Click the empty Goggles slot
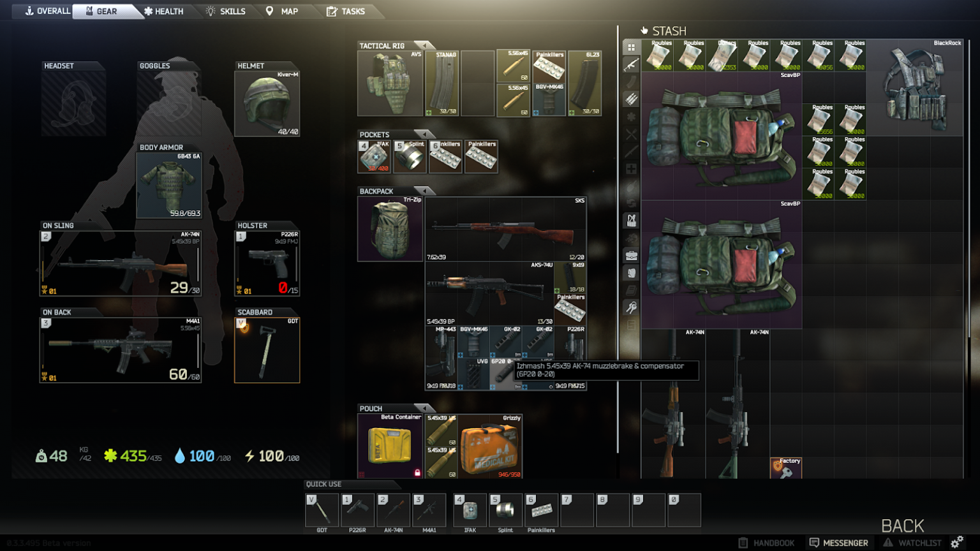 click(169, 103)
